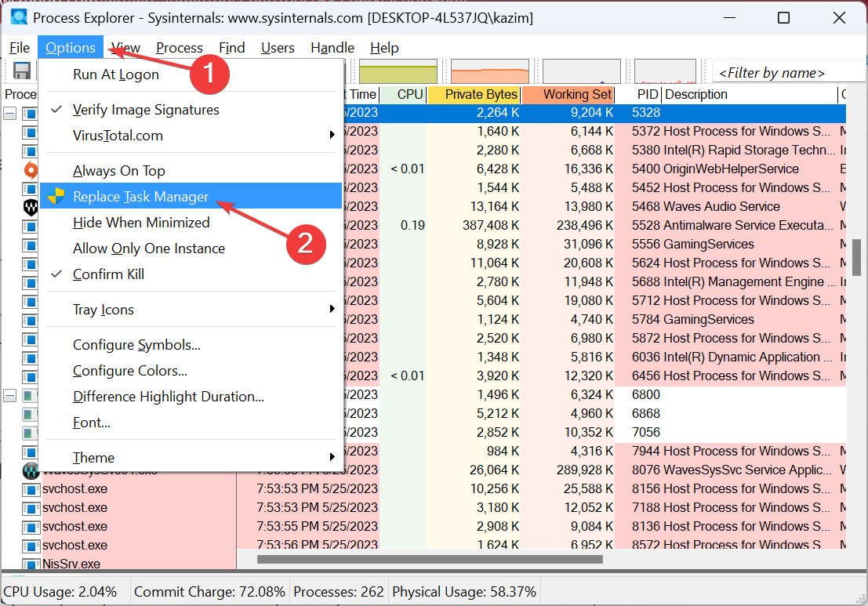Open the Handle menu

[x=332, y=48]
